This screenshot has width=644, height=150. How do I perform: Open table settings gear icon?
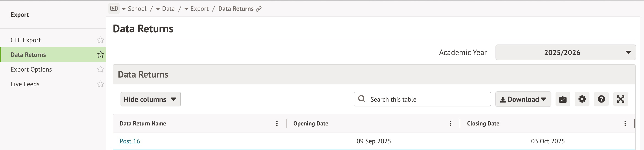pyautogui.click(x=582, y=99)
